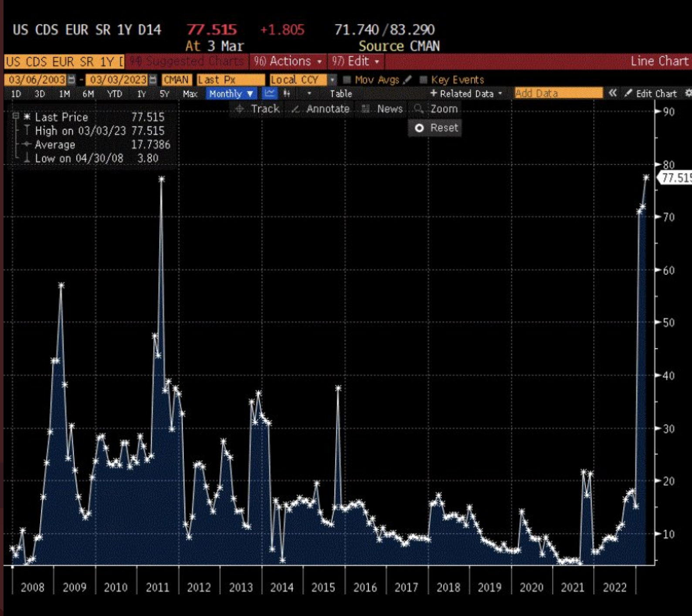The image size is (692, 616).
Task: Select the 1M time range
Action: pyautogui.click(x=64, y=94)
